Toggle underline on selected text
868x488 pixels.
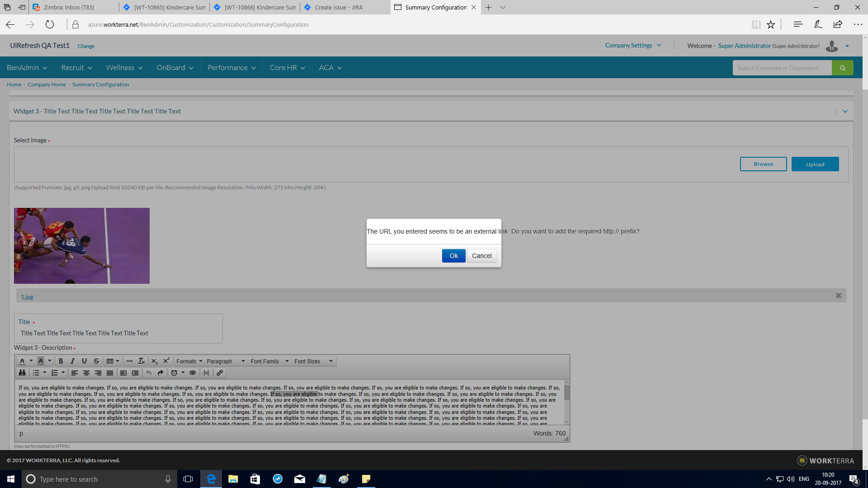(x=84, y=361)
